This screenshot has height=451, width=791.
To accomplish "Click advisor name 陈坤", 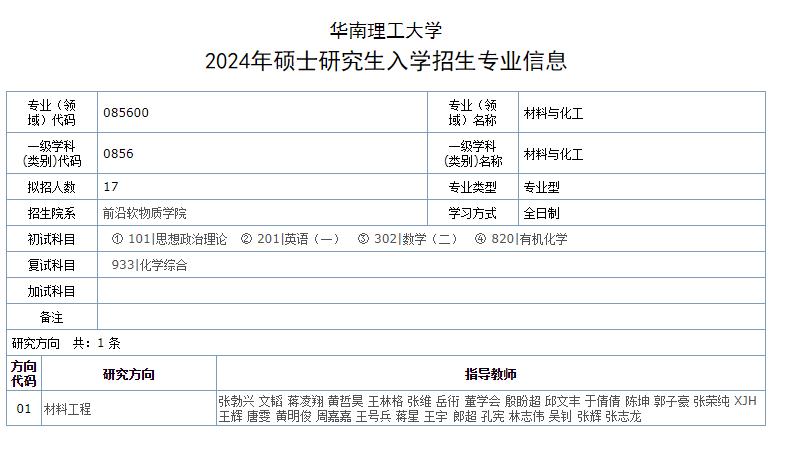I will pyautogui.click(x=637, y=401).
